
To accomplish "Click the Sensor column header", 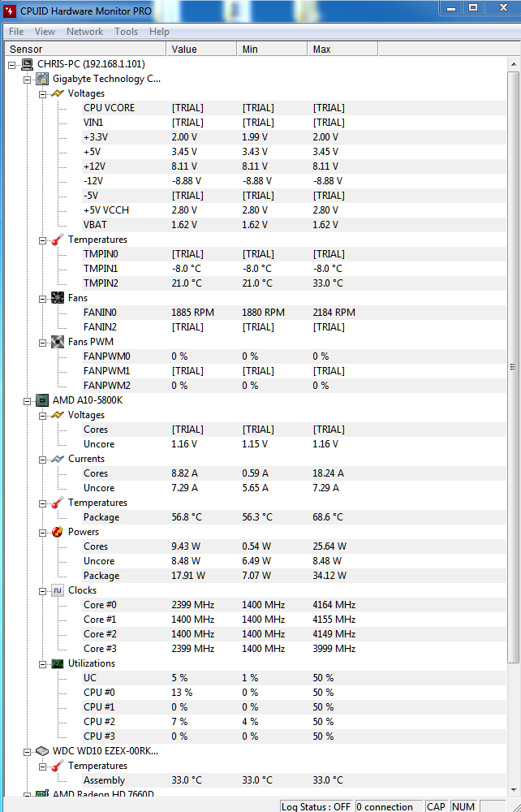I will click(x=85, y=50).
